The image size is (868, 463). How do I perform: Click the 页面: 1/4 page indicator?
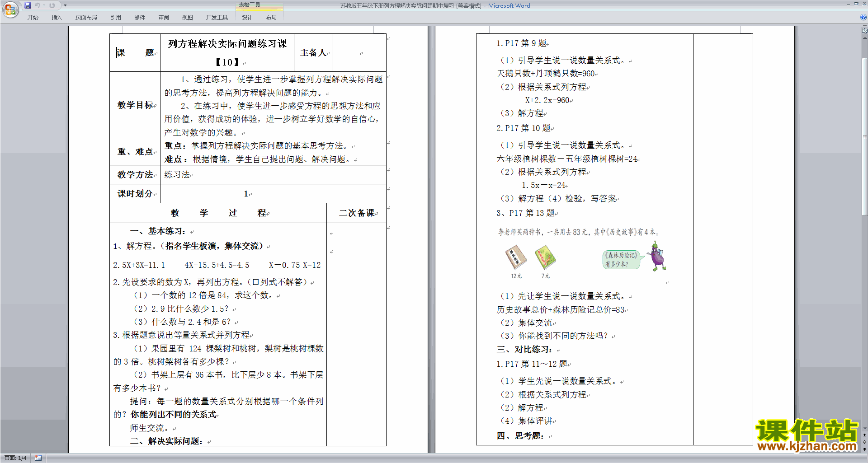tap(15, 458)
